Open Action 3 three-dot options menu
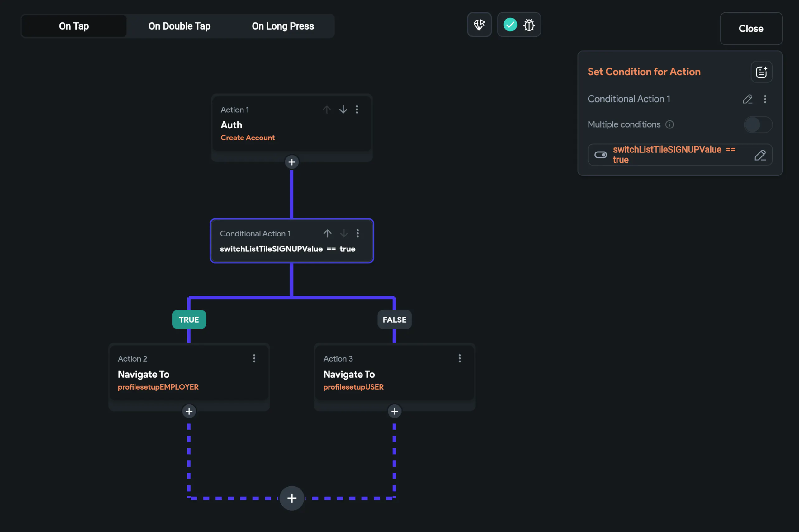The image size is (799, 532). [459, 359]
